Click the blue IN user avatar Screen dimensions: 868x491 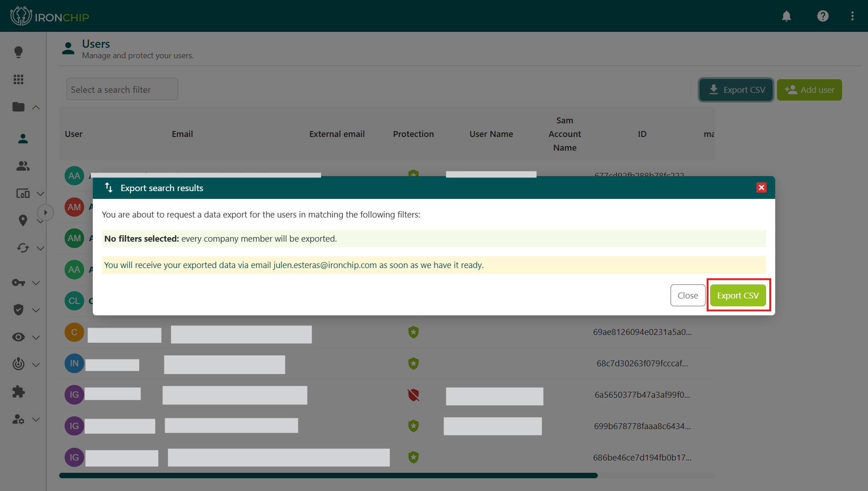(74, 364)
